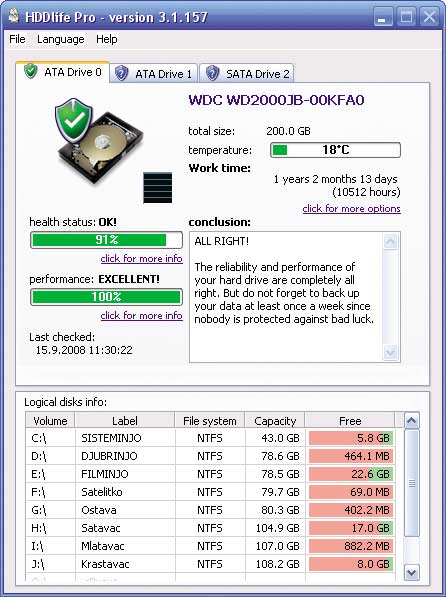Sort list by the Capacity column header
Viewport: 446px width, 597px height.
(275, 421)
